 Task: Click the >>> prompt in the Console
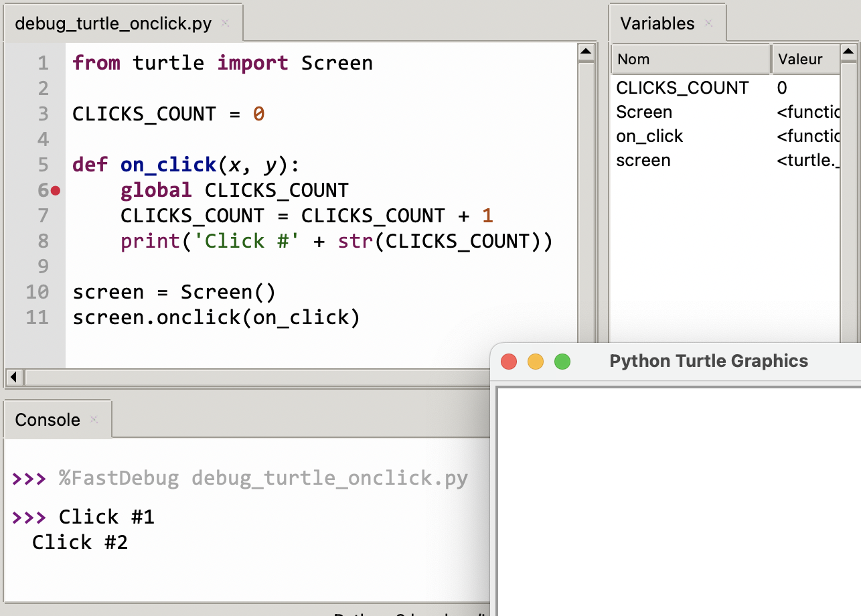(x=29, y=516)
